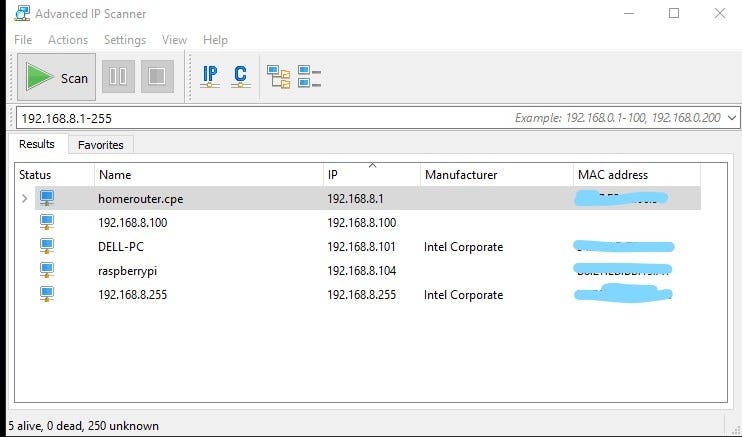The height and width of the screenshot is (437, 742).
Task: Select the homerouter.cpe computer icon
Action: 46,198
